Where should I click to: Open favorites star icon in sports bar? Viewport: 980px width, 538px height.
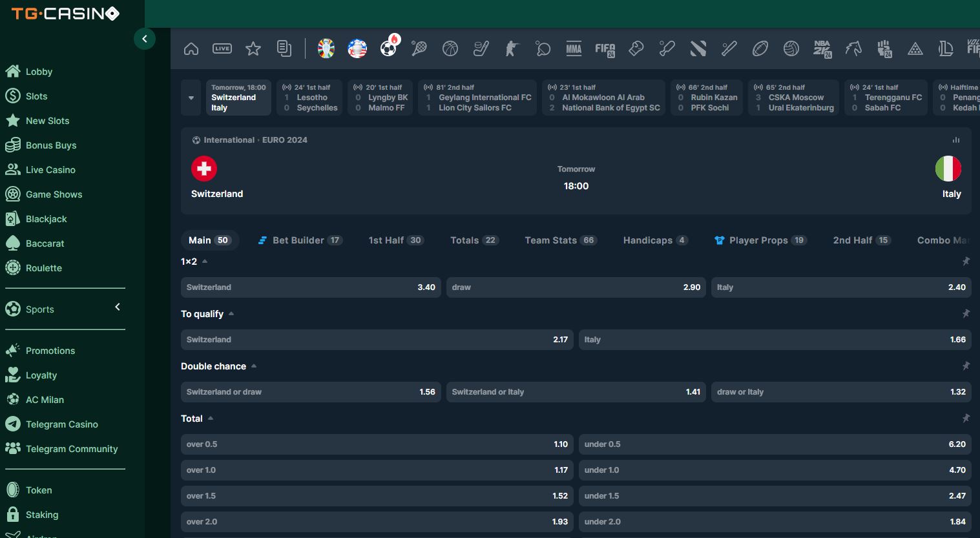(x=253, y=48)
